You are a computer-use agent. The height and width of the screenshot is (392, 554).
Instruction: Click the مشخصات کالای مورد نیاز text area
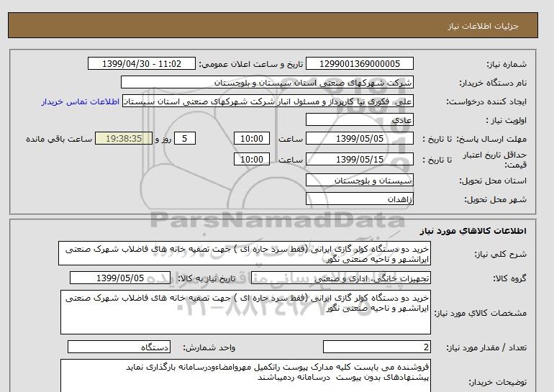pyautogui.click(x=245, y=312)
